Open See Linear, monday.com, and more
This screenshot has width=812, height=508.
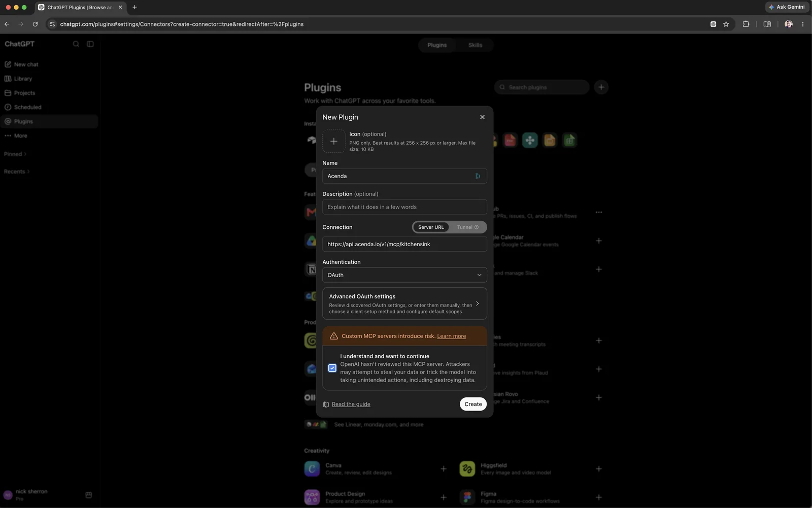point(379,425)
